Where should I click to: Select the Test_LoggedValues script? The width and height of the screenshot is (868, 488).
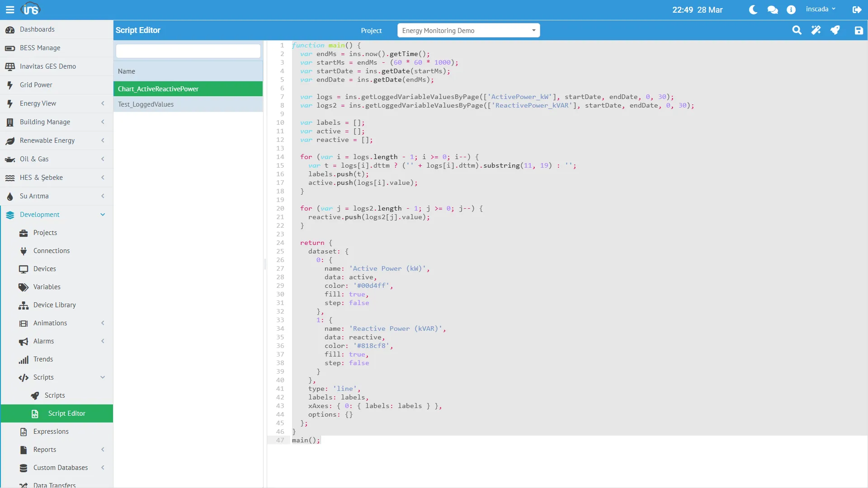point(146,104)
